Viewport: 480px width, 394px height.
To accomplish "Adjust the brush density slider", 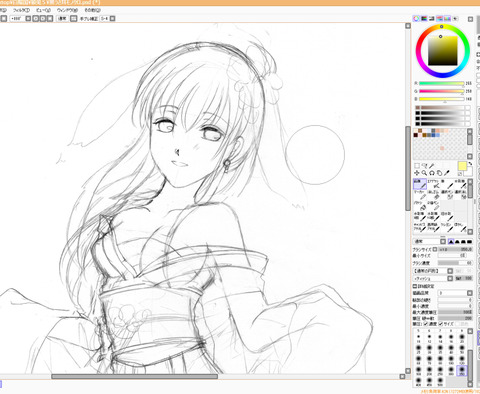I will [x=455, y=263].
